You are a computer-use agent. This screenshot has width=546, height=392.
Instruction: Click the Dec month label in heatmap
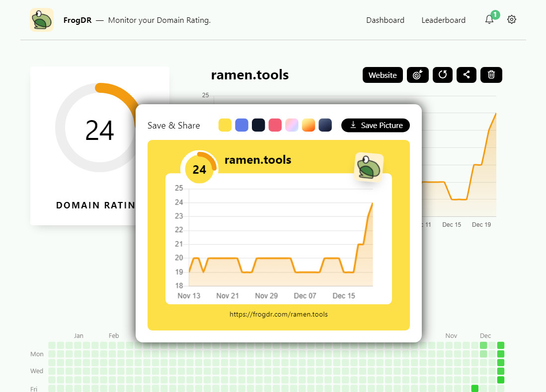click(485, 335)
